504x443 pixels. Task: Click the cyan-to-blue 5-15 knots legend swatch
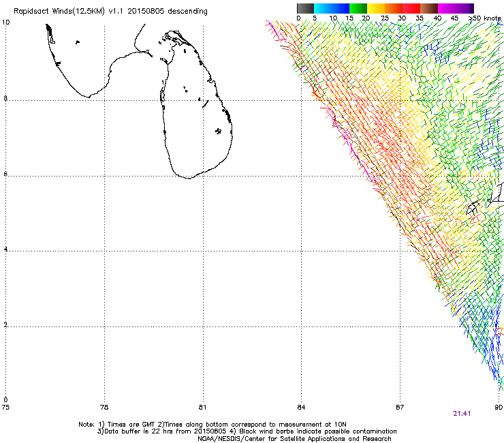pos(332,8)
